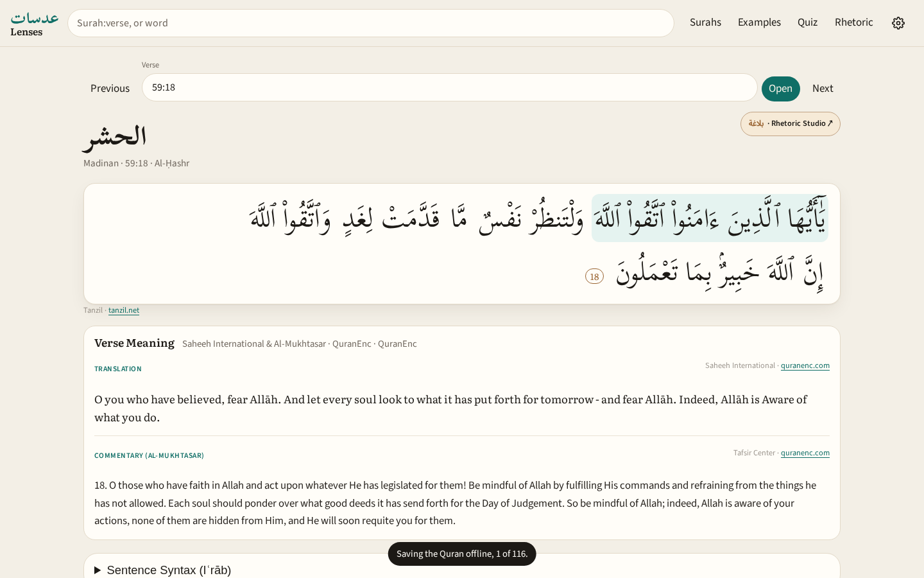Open the Tafsir Center quranenc.com link
Screen dimensions: 924x578
805,453
